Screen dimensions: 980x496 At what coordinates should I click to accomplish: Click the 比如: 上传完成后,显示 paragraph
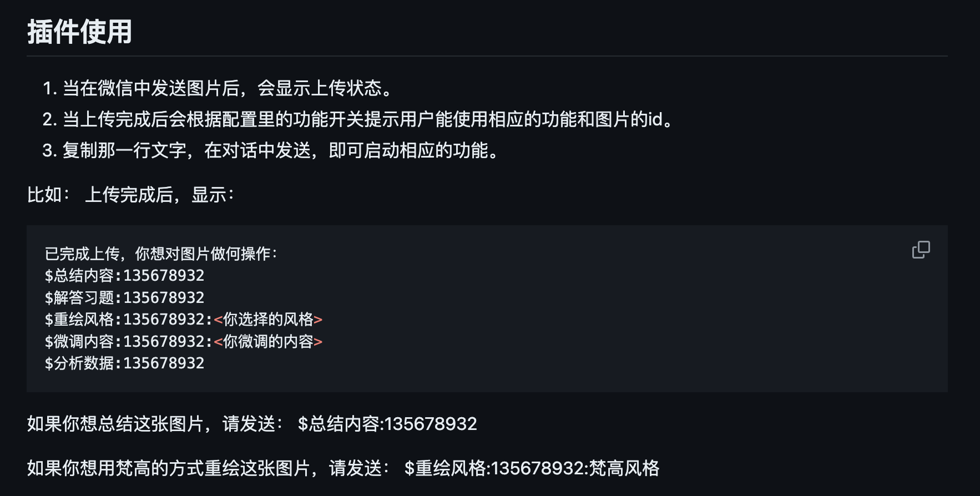pos(131,195)
